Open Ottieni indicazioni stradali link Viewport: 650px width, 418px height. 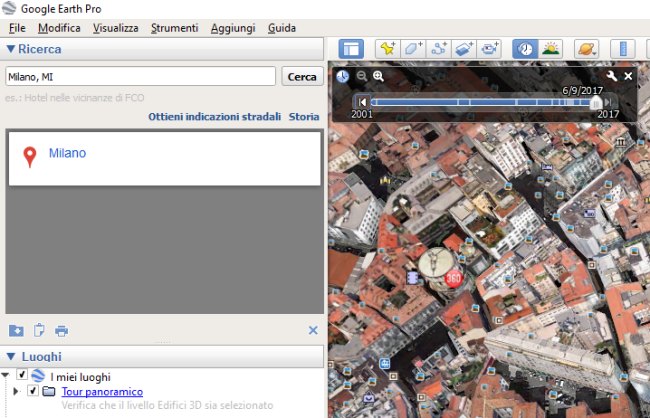(x=214, y=117)
